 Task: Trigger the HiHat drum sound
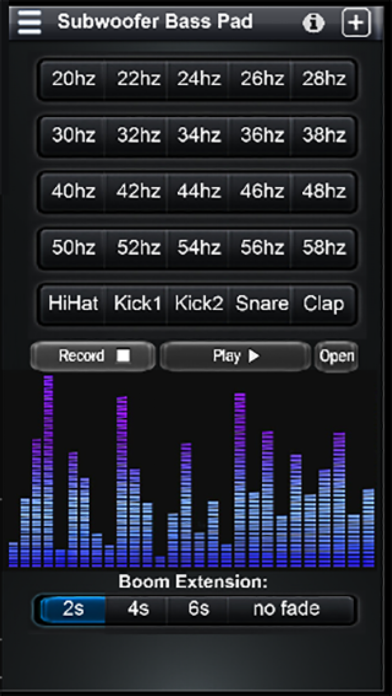pyautogui.click(x=73, y=304)
